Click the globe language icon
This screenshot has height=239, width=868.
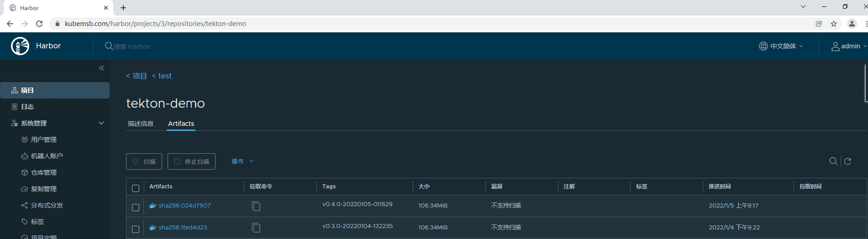(x=763, y=46)
